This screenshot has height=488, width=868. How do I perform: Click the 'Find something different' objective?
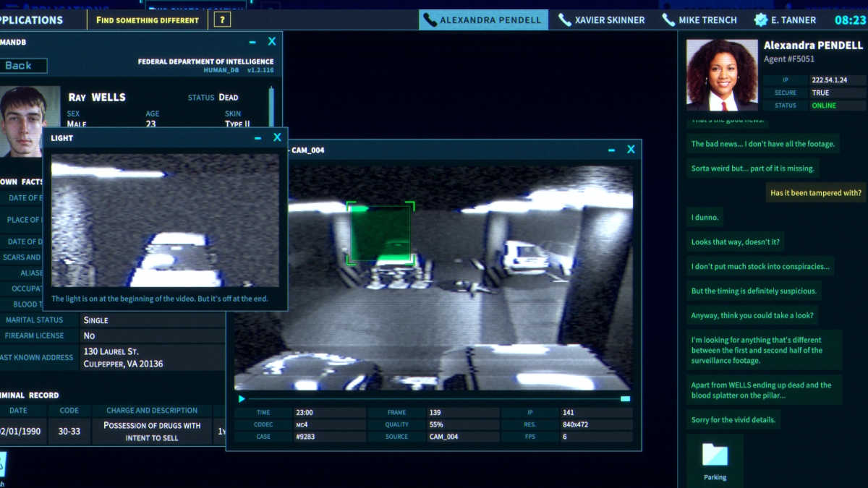pos(147,20)
